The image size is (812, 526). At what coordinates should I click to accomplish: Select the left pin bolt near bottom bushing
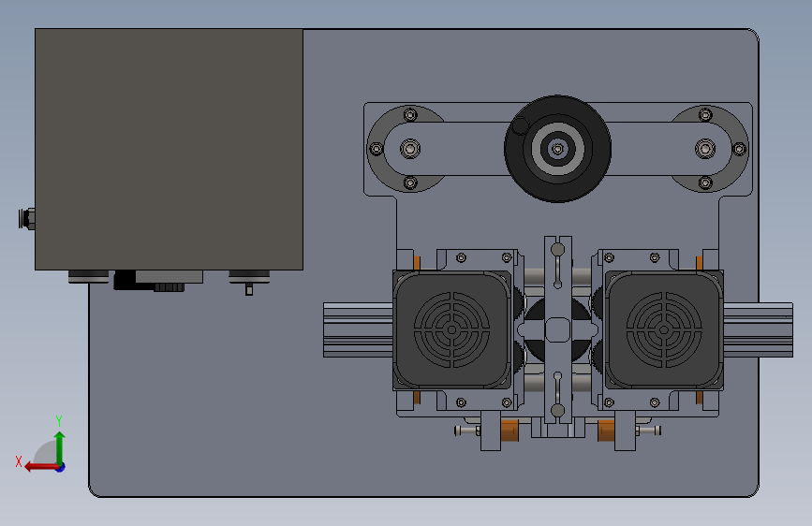tap(467, 431)
